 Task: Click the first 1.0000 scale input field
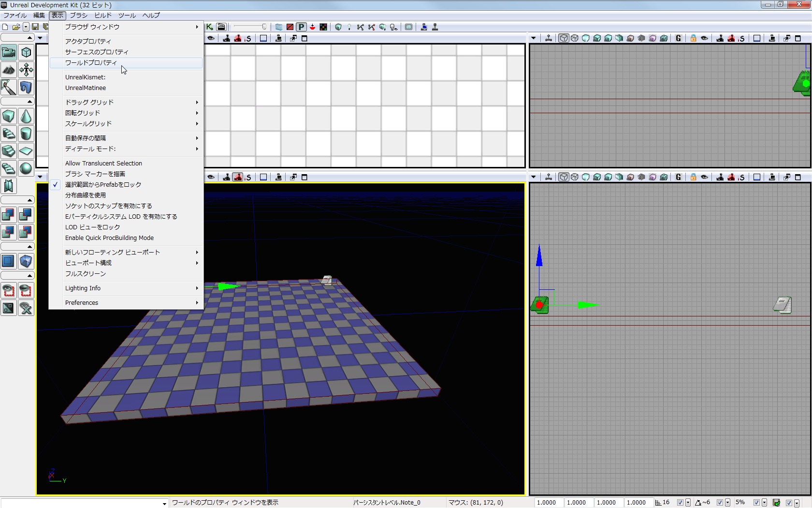(548, 503)
